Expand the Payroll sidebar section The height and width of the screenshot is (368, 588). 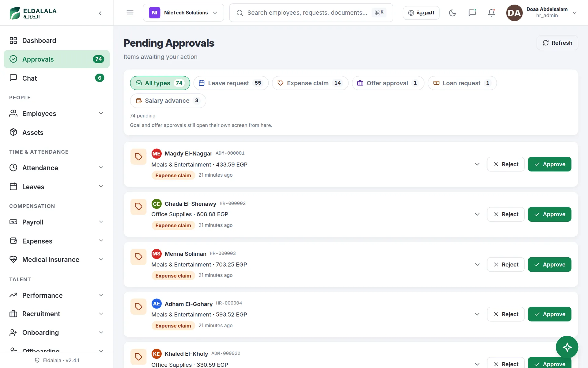[101, 222]
